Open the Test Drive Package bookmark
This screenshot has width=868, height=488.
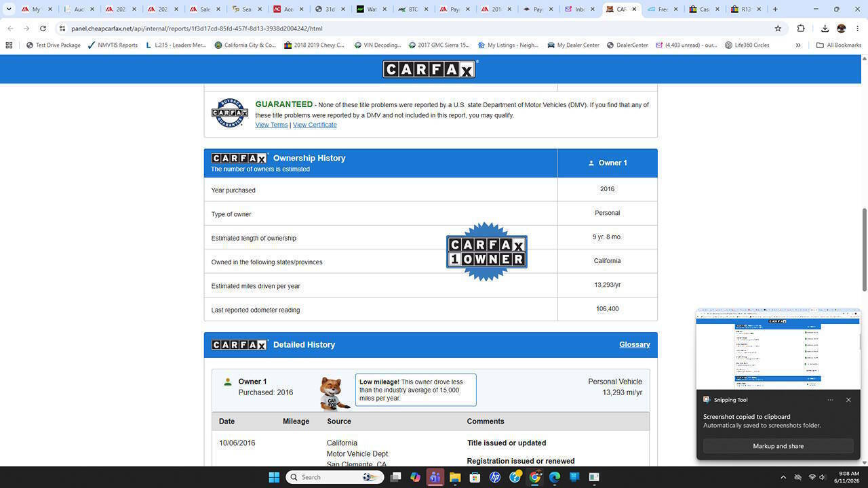tap(54, 45)
